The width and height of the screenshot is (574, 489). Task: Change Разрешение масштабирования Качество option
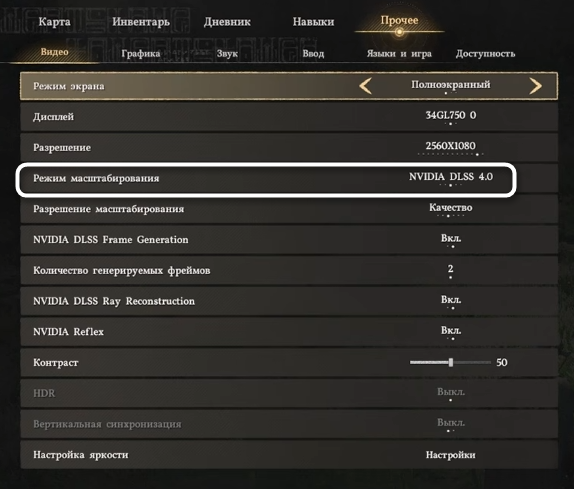[451, 208]
